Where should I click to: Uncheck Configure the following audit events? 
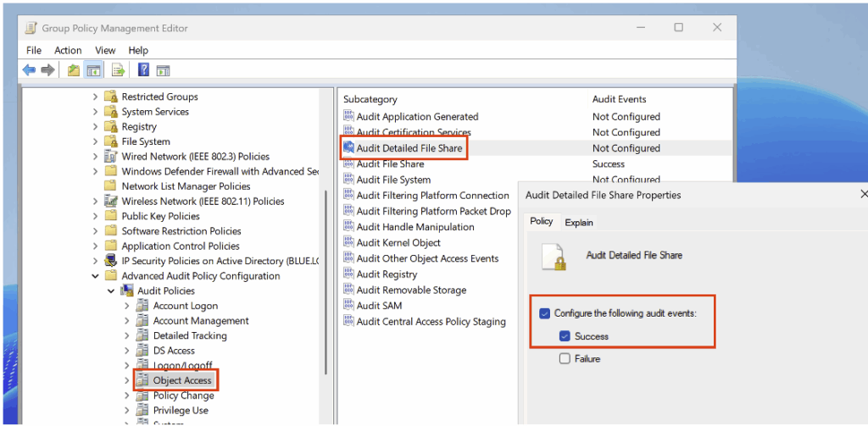[544, 313]
